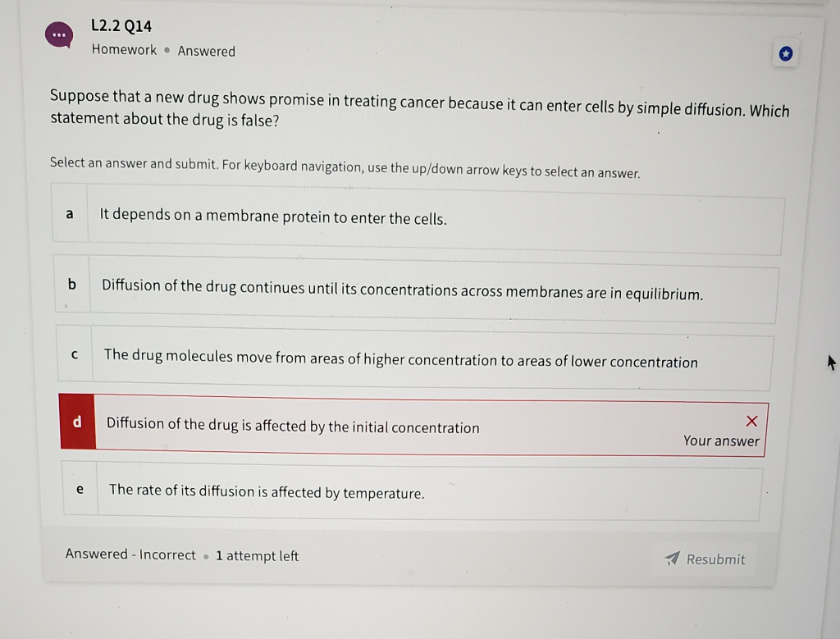Click the letter a badge on first option
840x639 pixels.
click(70, 214)
